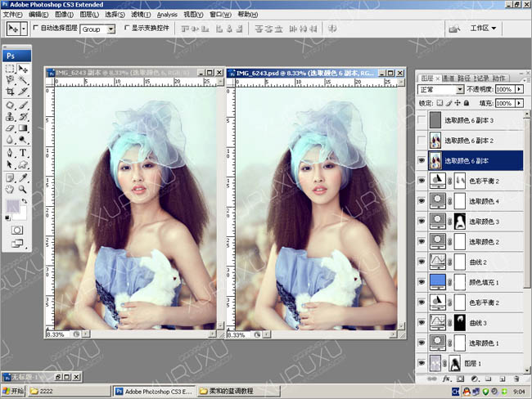The height and width of the screenshot is (399, 532).
Task: Open the layer style fx menu
Action: pos(447,379)
